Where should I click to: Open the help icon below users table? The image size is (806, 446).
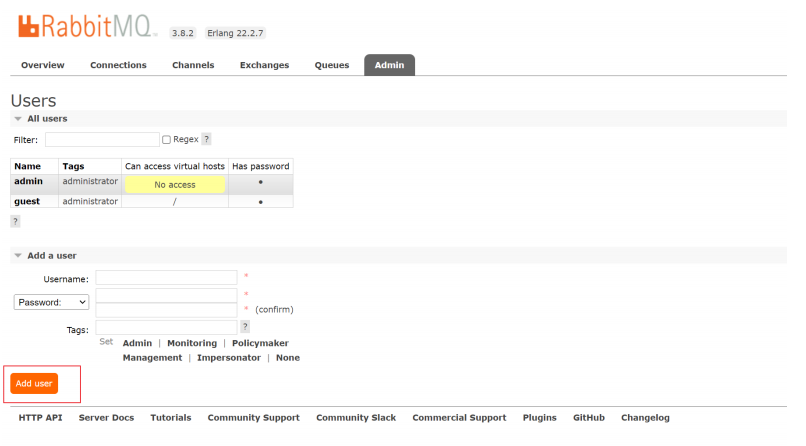tap(15, 221)
